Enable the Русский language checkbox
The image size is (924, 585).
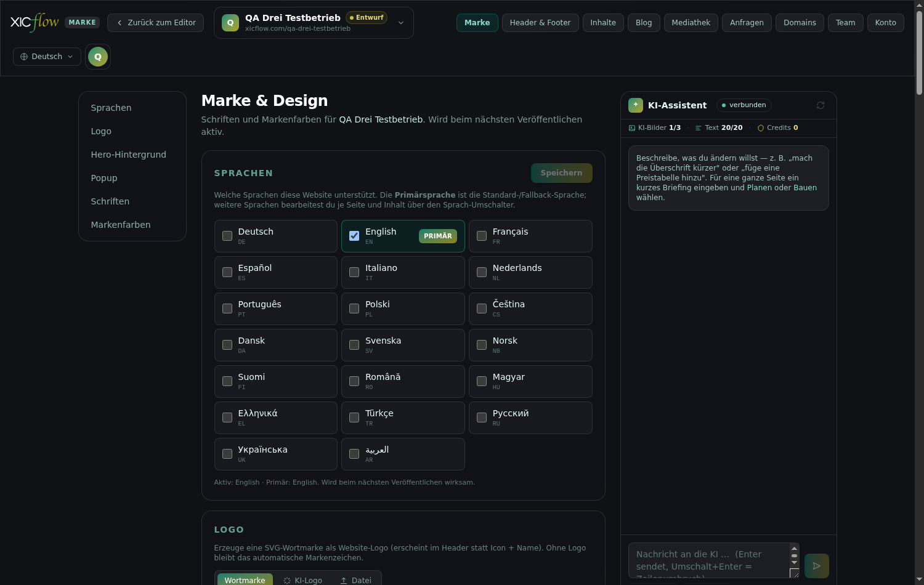(482, 418)
